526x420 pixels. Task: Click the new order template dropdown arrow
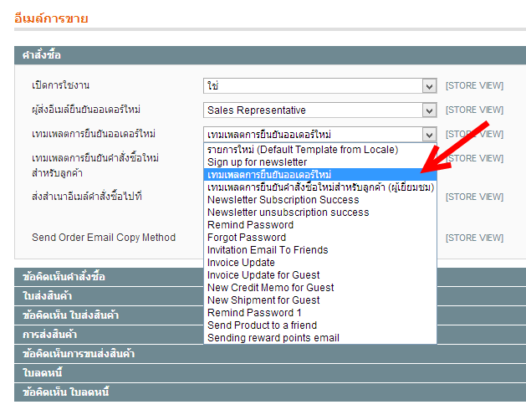428,134
